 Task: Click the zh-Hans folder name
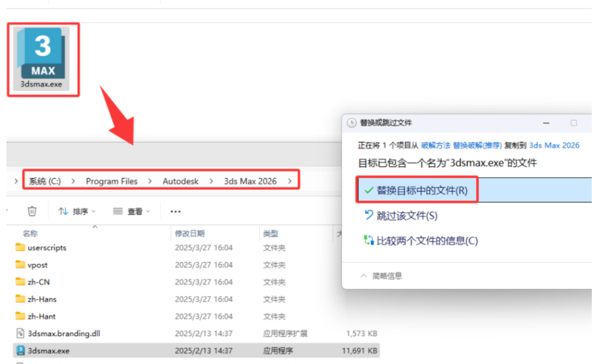coord(42,299)
